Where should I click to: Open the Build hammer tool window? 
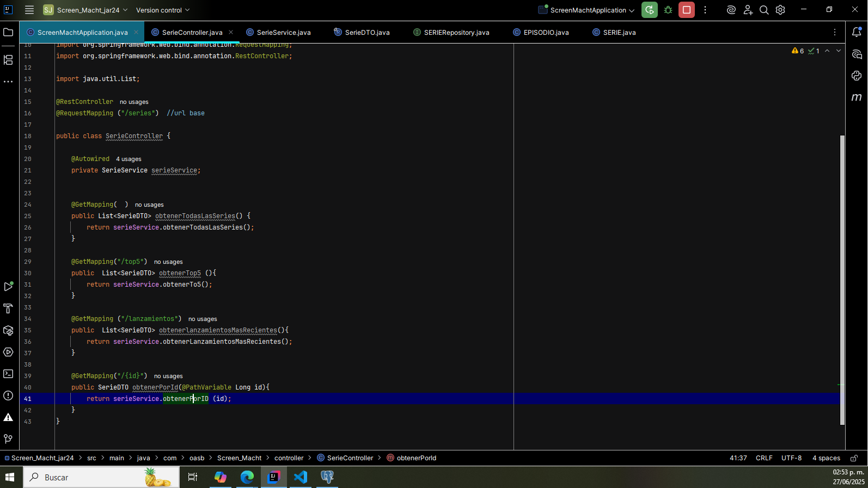tap(8, 308)
